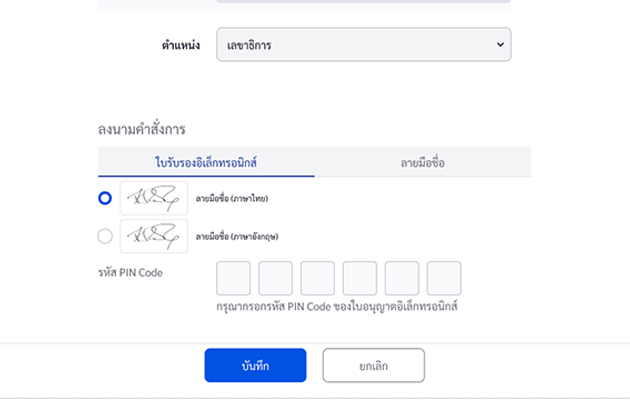Click the English signature image thumbnail

pos(153,237)
